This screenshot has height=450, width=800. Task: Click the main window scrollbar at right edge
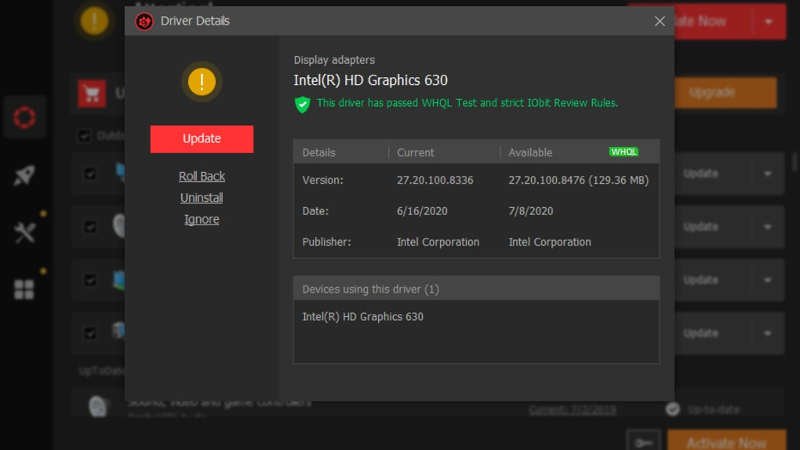tap(795, 162)
